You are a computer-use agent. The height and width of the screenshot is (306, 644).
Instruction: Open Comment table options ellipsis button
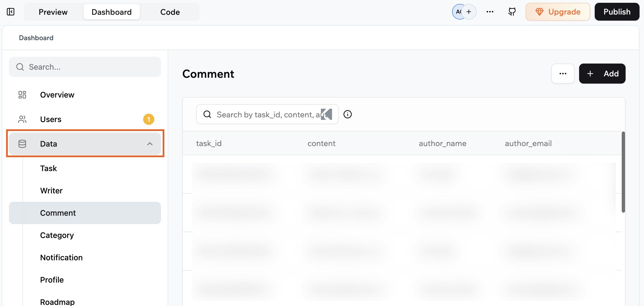coord(563,74)
